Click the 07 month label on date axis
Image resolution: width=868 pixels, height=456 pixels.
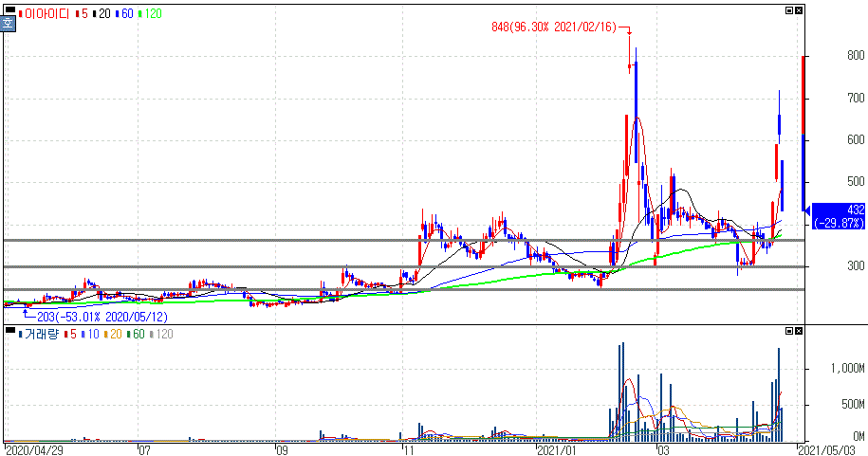point(144,450)
